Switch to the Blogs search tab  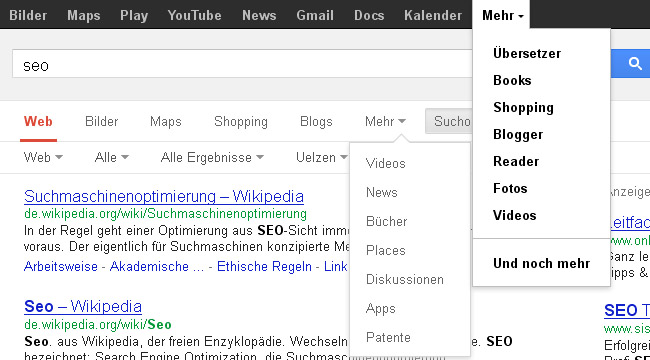316,122
